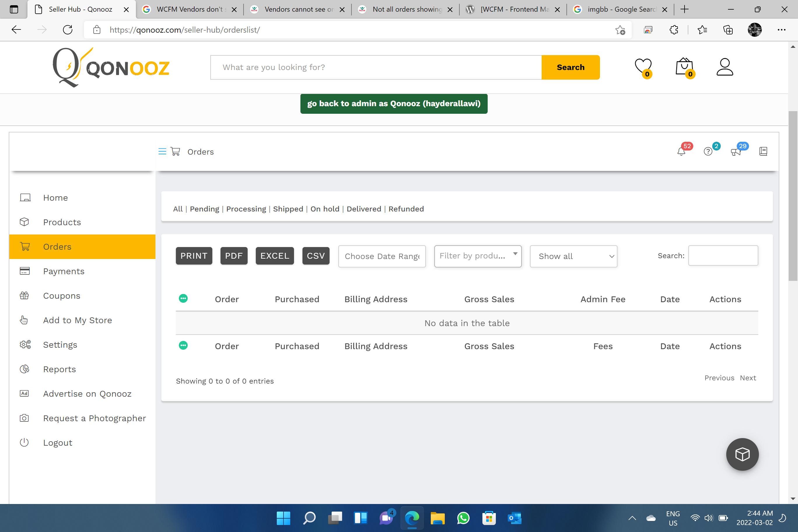This screenshot has width=798, height=532.
Task: Export orders as CSV
Action: (x=316, y=256)
